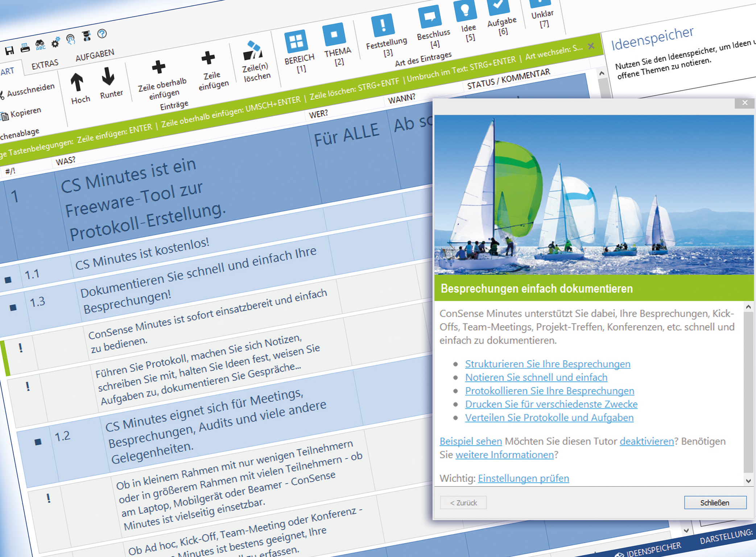Open the AUFGABEN ribbon tab
Image resolution: width=756 pixels, height=557 pixels.
[95, 56]
